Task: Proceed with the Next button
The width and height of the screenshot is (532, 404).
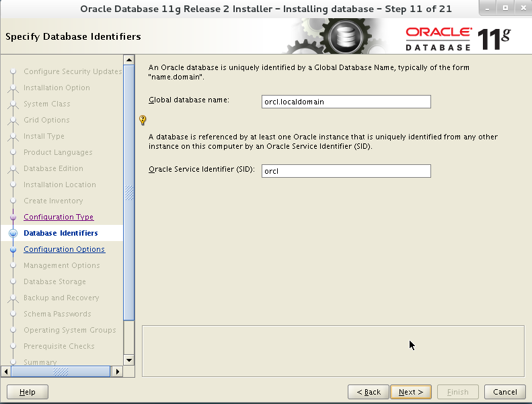Action: (x=411, y=392)
